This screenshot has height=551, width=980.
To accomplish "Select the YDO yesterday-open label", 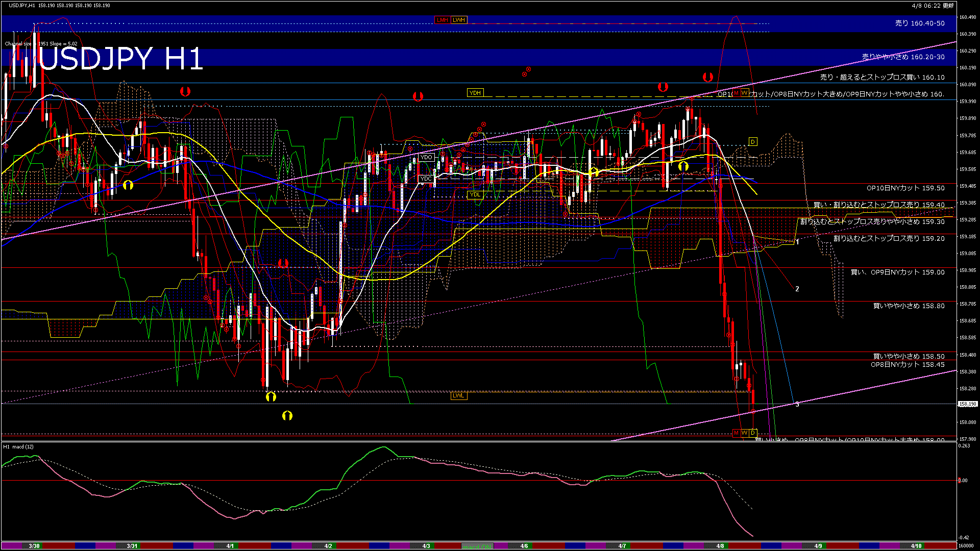I will [426, 157].
